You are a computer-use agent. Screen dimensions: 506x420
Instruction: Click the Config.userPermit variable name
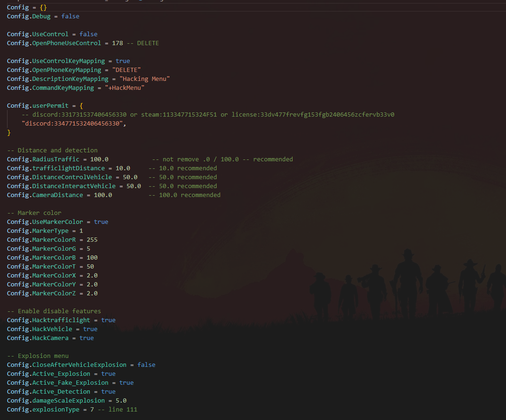[38, 106]
